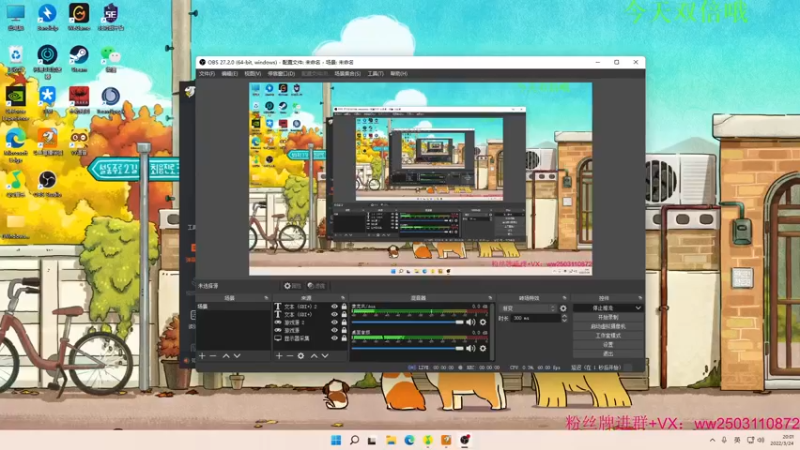Click the transition duration field showing 300 ms
The image size is (800, 450).
pyautogui.click(x=536, y=318)
